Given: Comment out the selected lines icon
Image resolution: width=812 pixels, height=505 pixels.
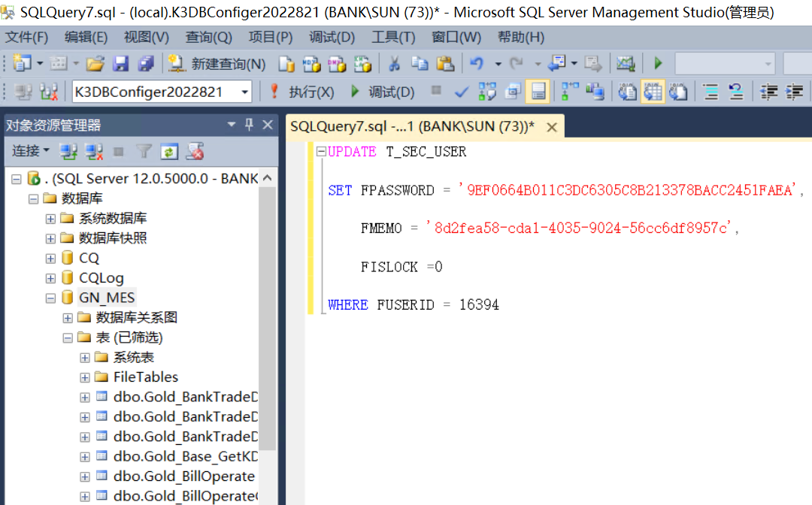Looking at the screenshot, I should pyautogui.click(x=711, y=92).
